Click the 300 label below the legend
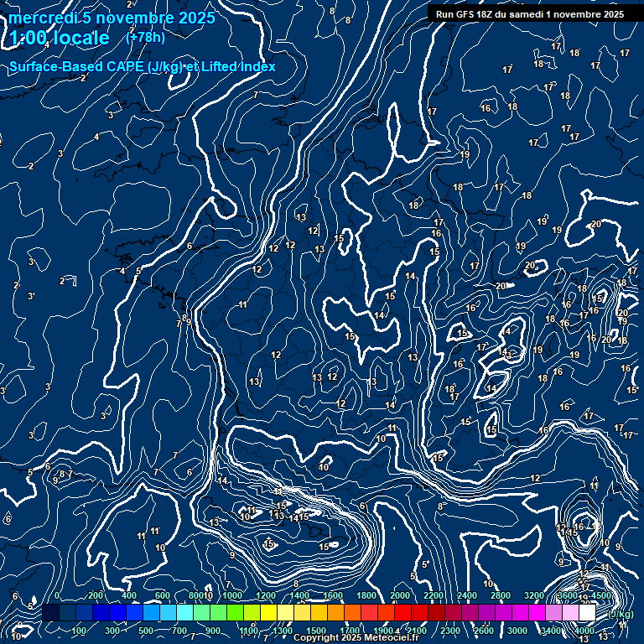644x644 pixels. [112, 631]
